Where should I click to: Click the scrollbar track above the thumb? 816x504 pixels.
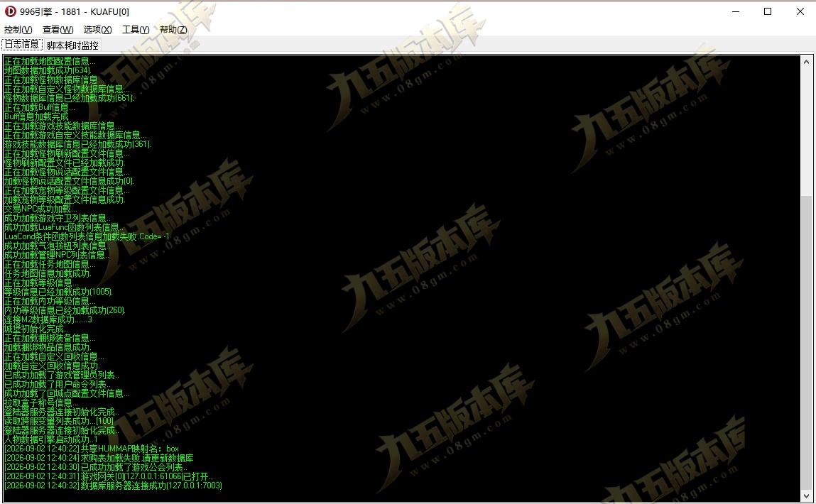[807, 131]
